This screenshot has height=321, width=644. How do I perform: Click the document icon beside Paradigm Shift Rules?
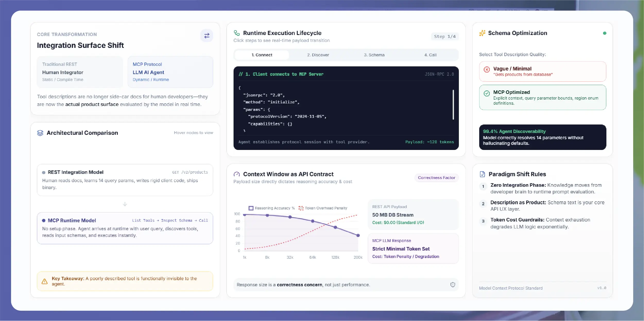482,174
